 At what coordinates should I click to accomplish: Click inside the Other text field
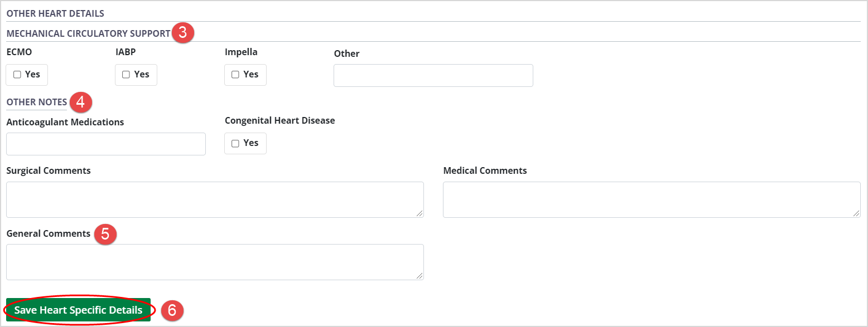pos(433,75)
